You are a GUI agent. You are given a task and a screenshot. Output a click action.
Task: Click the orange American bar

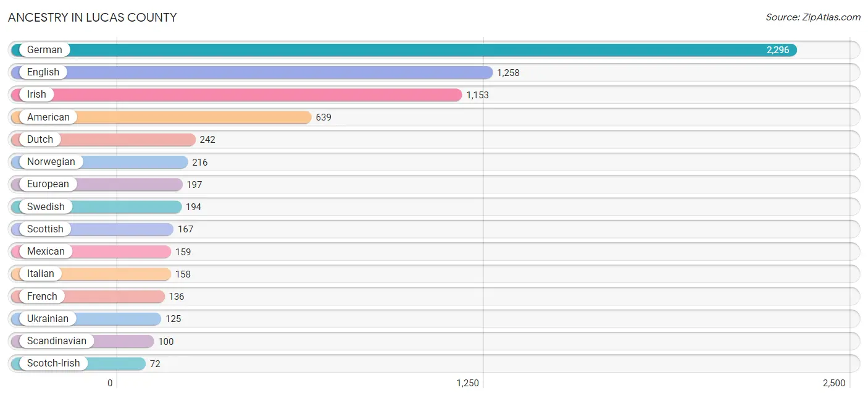click(161, 117)
